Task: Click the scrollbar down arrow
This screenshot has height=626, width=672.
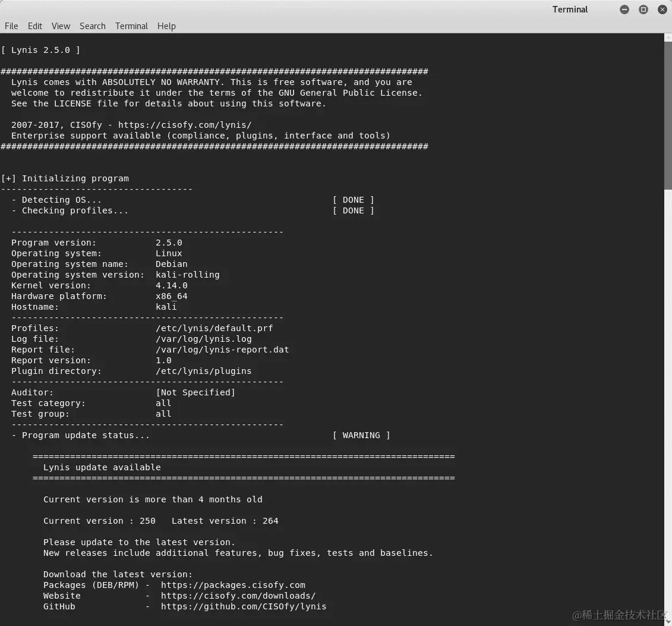Action: point(668,622)
